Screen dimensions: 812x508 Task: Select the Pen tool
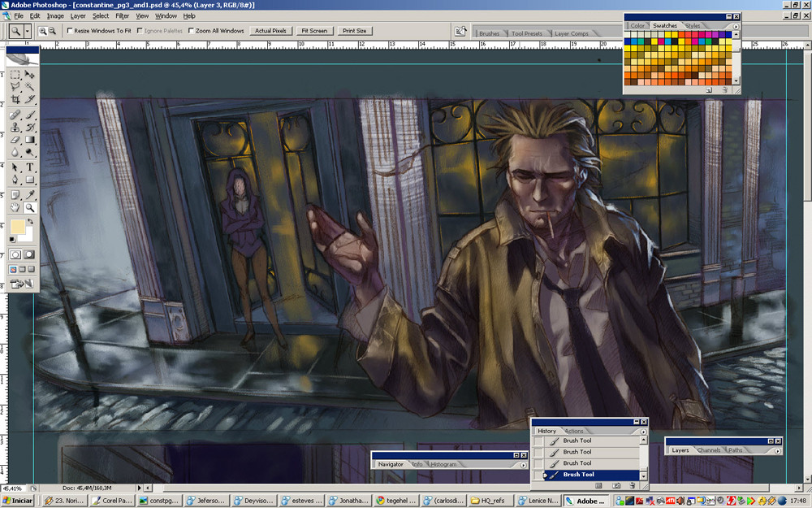tap(15, 180)
